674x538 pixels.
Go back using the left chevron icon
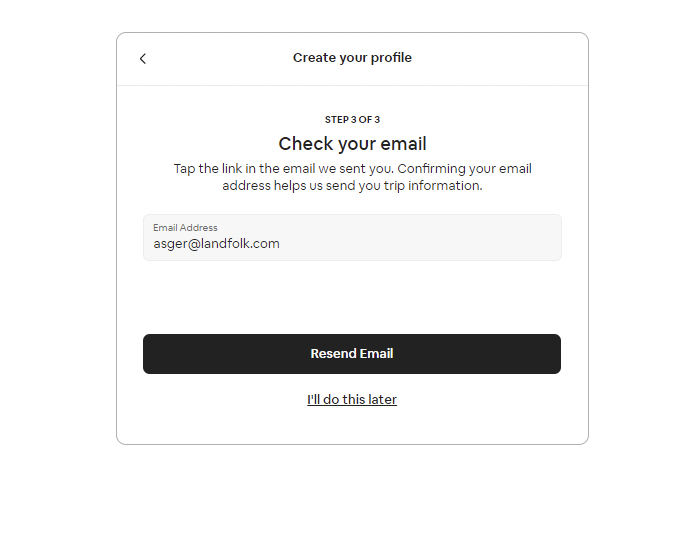click(x=143, y=58)
